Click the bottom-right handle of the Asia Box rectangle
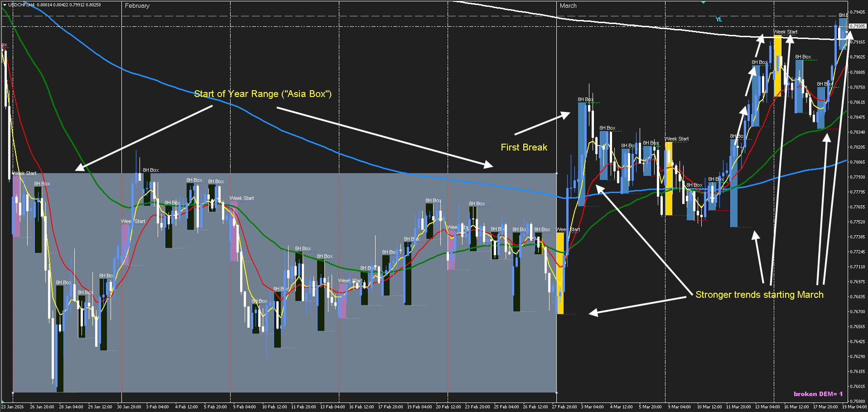868x412 pixels. click(x=556, y=393)
